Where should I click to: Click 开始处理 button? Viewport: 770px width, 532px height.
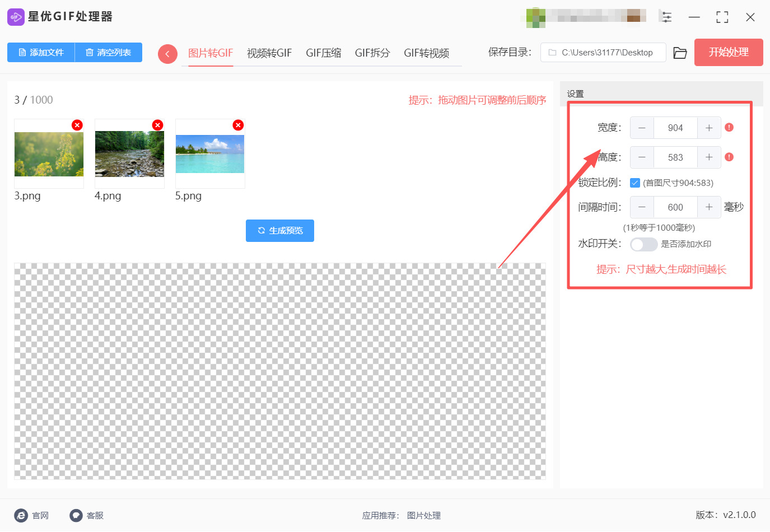coord(729,53)
